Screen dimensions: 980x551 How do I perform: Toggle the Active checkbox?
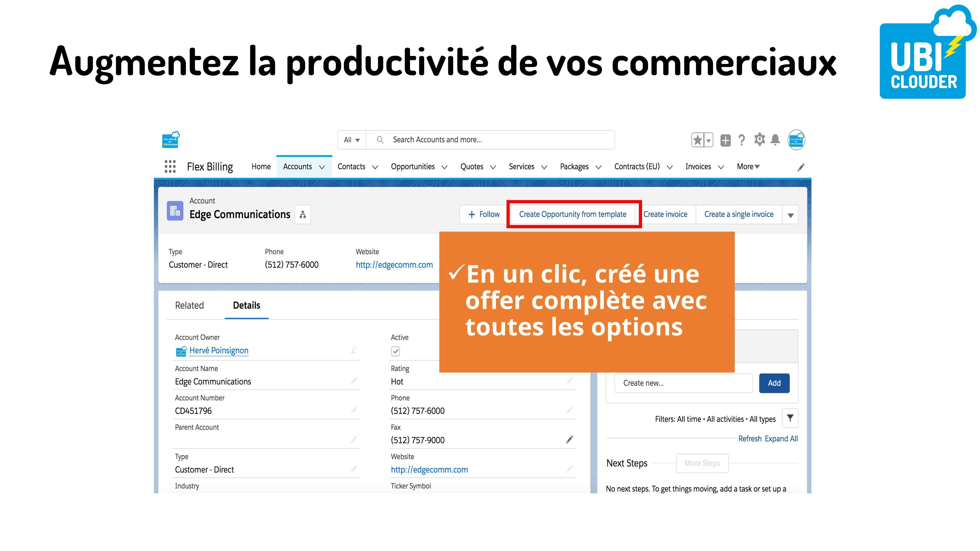[x=396, y=351]
